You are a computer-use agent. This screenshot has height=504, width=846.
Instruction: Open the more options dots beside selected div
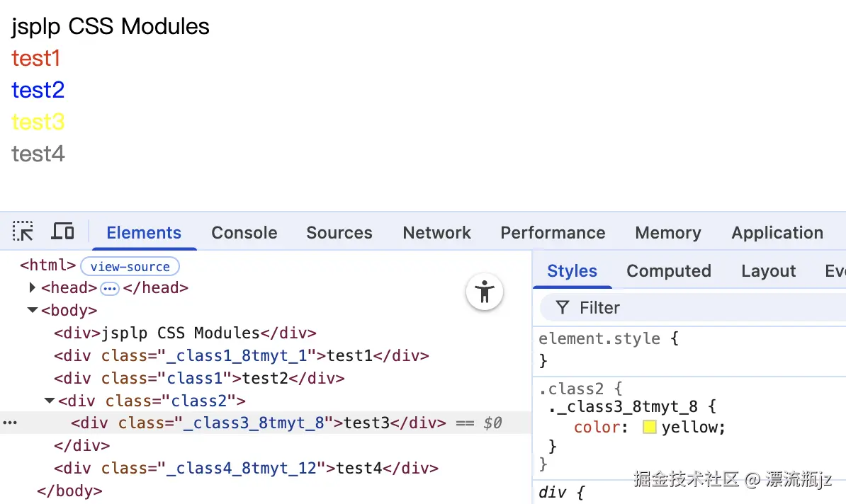pos(10,423)
